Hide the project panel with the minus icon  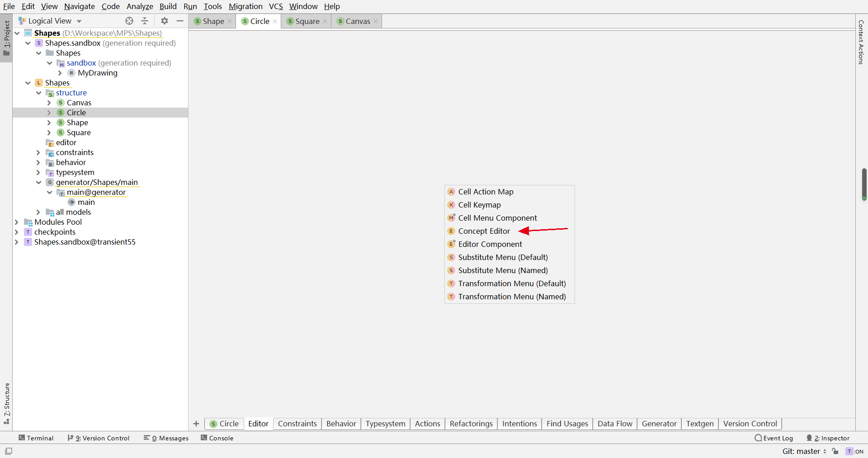click(180, 21)
